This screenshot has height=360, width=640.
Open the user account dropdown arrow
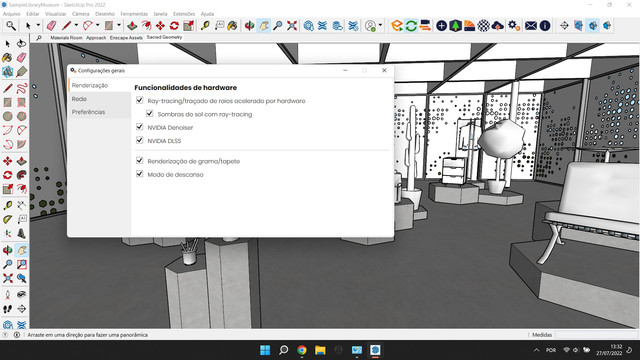coord(380,25)
